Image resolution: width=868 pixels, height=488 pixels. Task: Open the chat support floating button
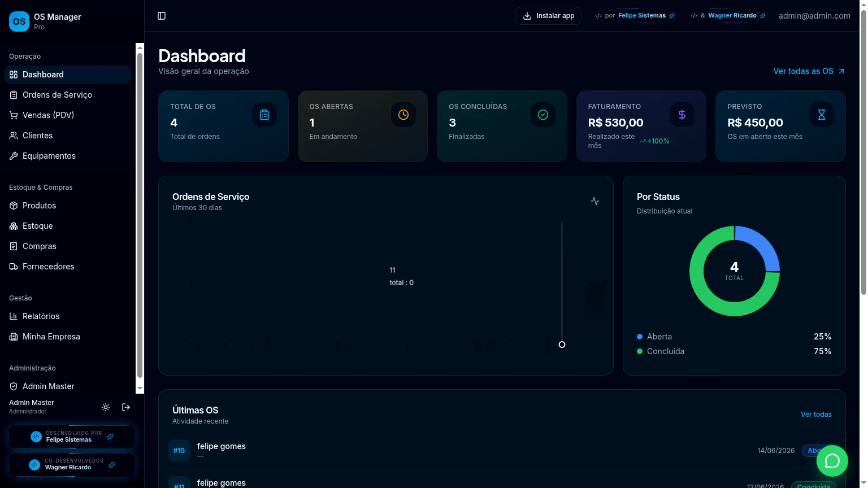coord(832,461)
